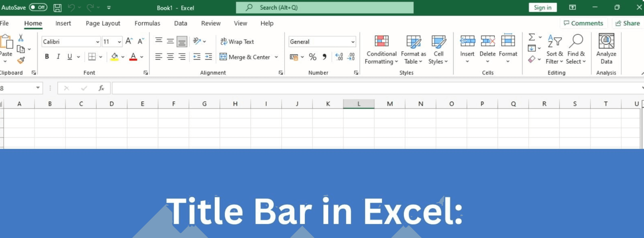Toggle Bottom Align button
Screen dimensions: 644x238
182,42
